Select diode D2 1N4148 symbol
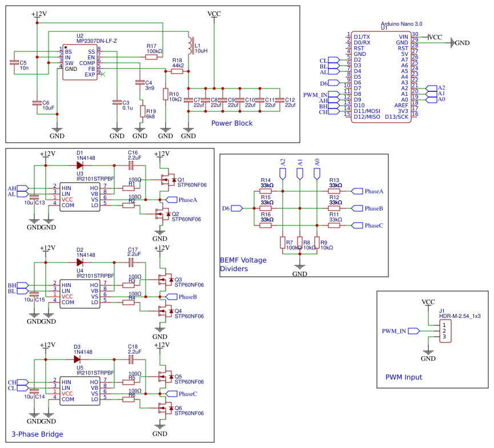494x448 pixels. coord(80,263)
